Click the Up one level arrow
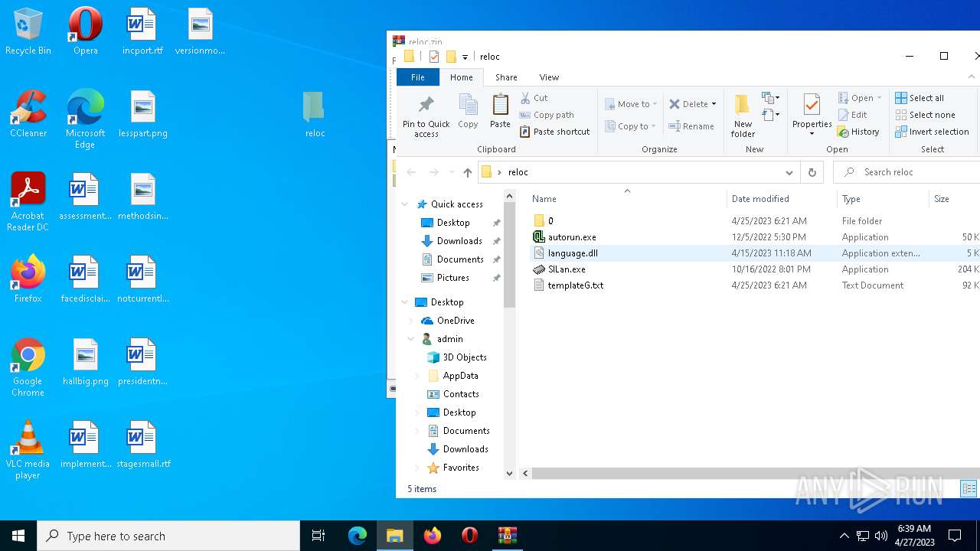 [x=468, y=172]
